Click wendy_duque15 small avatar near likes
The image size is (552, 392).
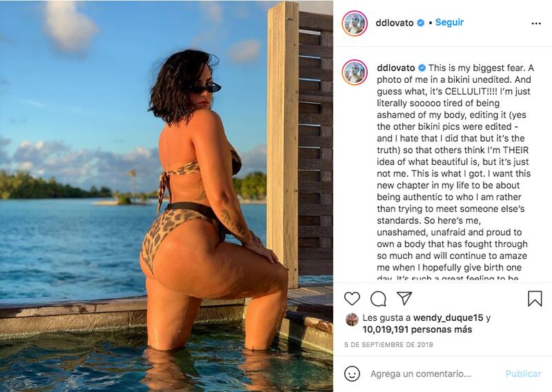pos(352,319)
